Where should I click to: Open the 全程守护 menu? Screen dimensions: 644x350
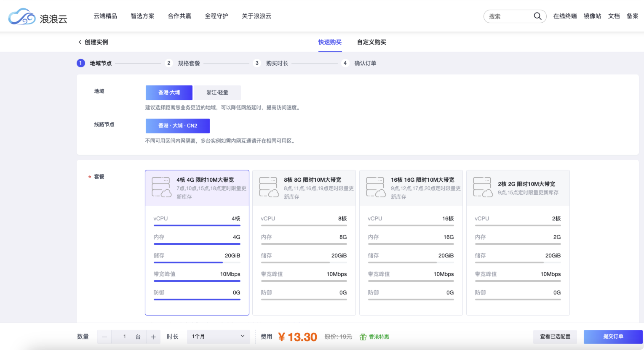click(216, 16)
